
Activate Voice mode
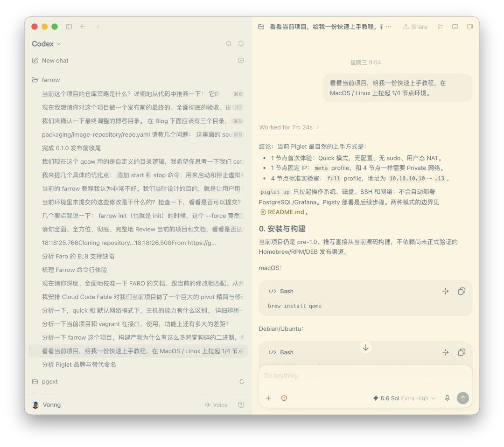(216, 405)
